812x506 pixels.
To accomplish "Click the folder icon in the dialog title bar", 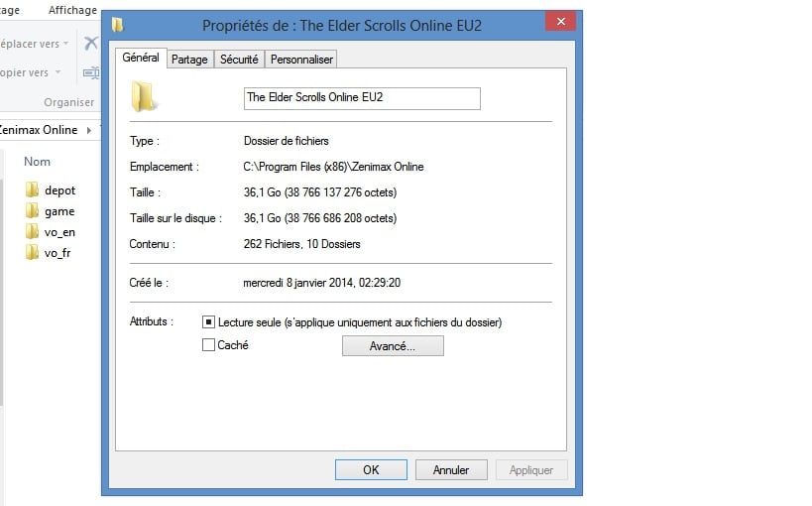I will click(x=118, y=25).
